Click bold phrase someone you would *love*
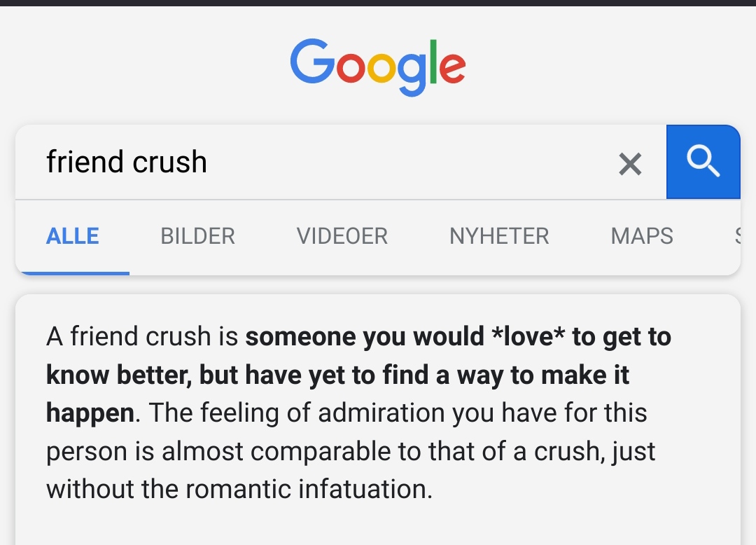The width and height of the screenshot is (756, 545). coord(405,336)
